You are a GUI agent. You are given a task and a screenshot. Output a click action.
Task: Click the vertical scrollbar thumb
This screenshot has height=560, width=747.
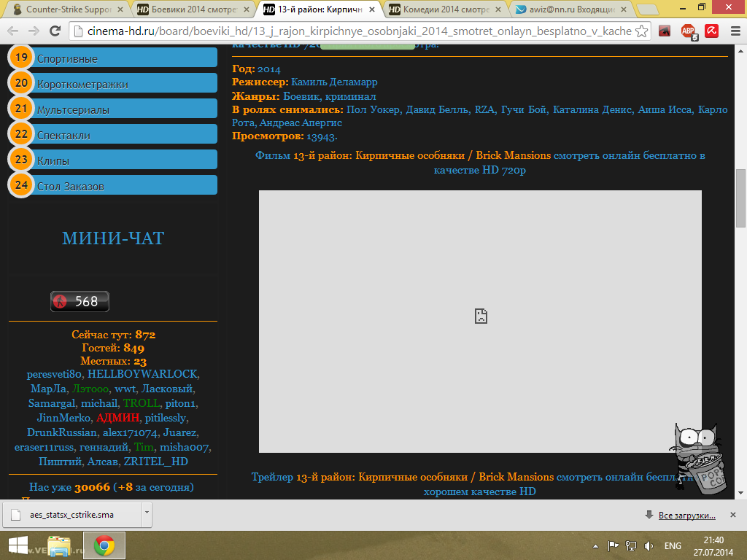tap(740, 198)
